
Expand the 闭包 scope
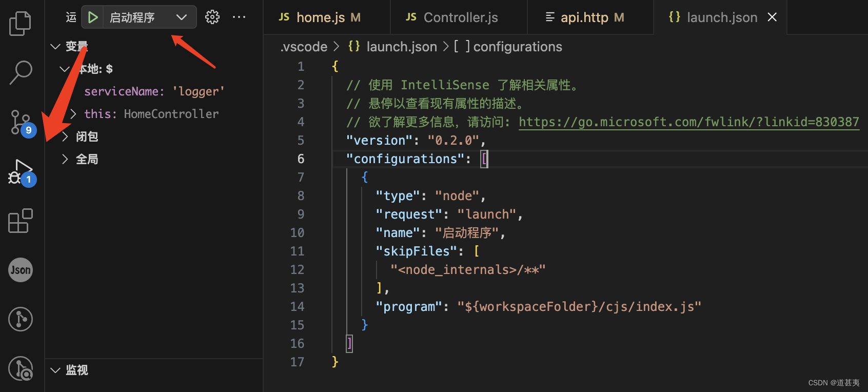[65, 136]
